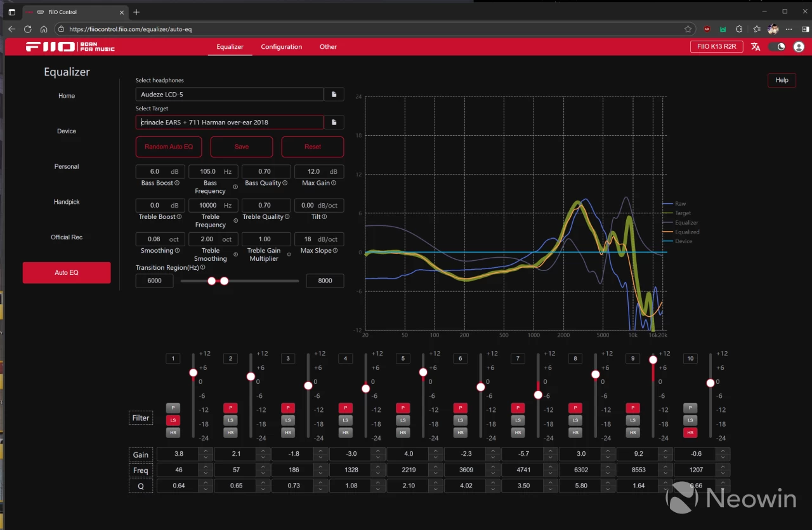Toggle the dark mode switch in header
The height and width of the screenshot is (530, 812).
[x=777, y=46]
